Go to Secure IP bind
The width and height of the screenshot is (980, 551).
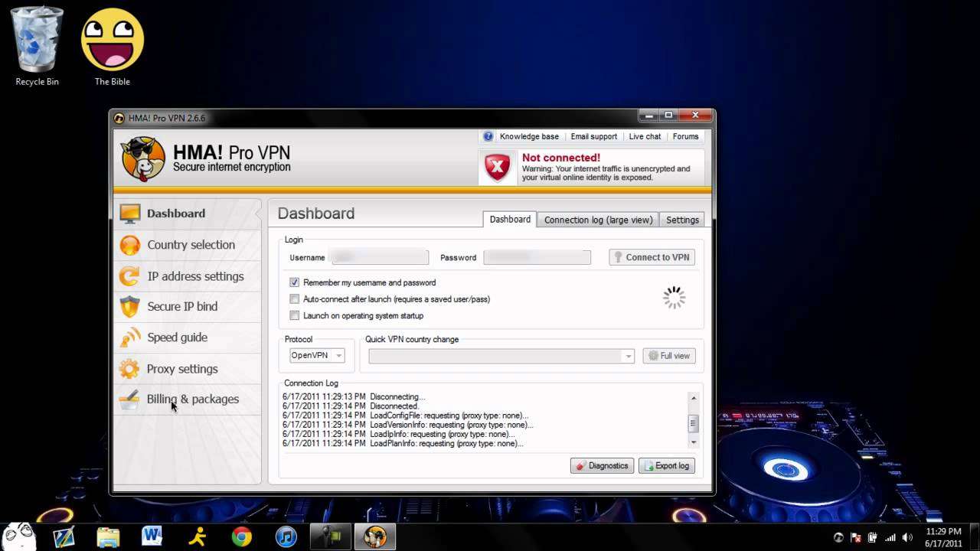coord(188,306)
